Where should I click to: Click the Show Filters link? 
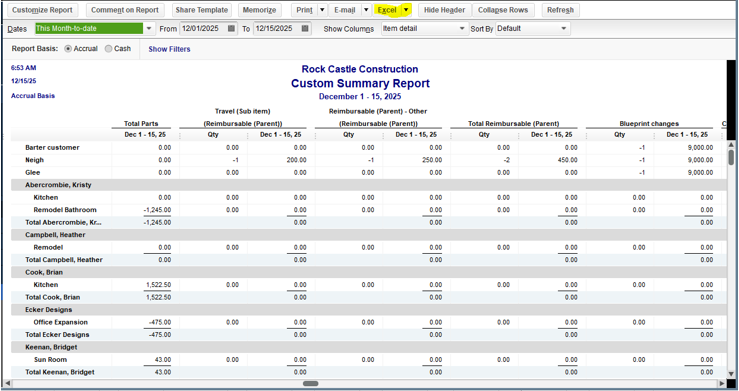pyautogui.click(x=169, y=49)
